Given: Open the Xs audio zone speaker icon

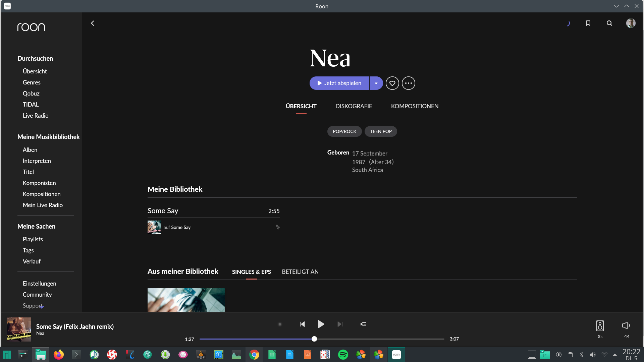Looking at the screenshot, I should click(x=600, y=326).
